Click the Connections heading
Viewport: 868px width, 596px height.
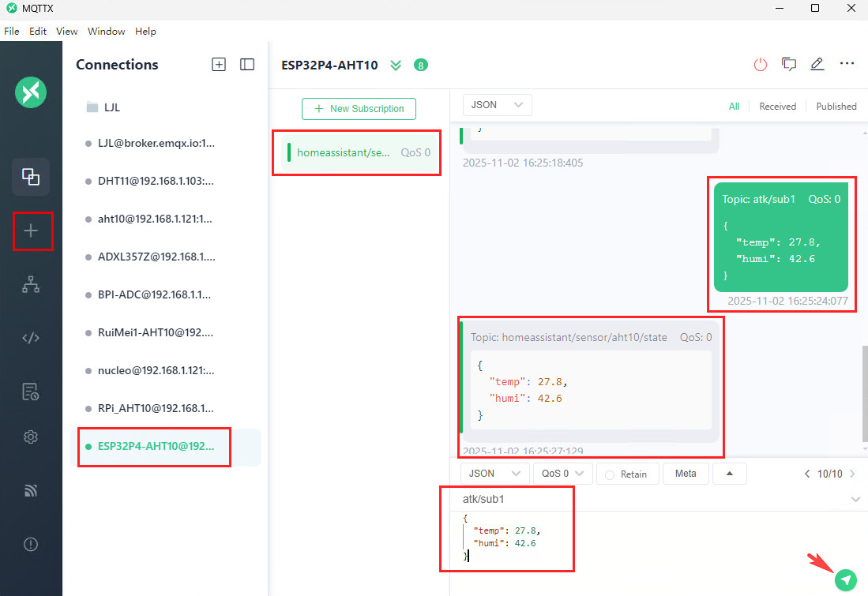click(117, 65)
